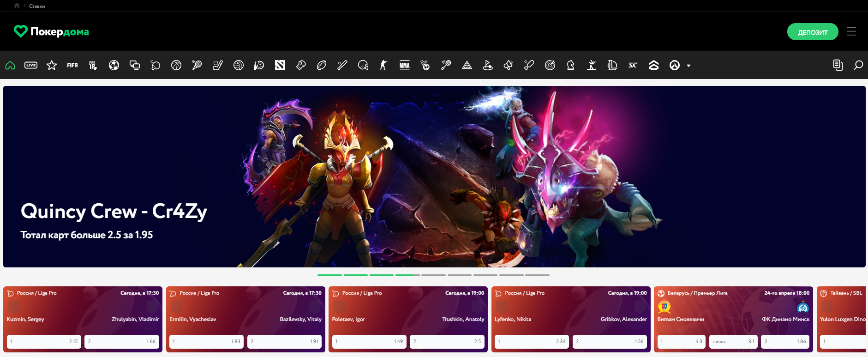
Task: Select the golf flag icon
Action: tap(488, 65)
